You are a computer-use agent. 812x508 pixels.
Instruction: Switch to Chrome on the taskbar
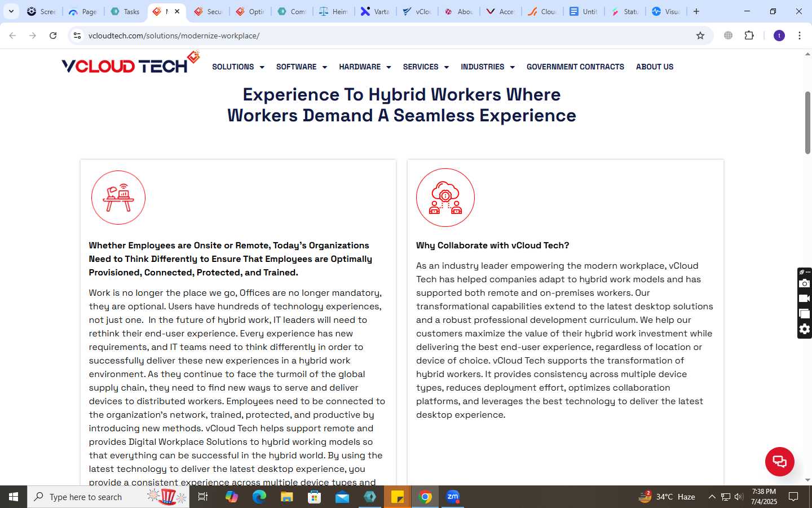425,497
